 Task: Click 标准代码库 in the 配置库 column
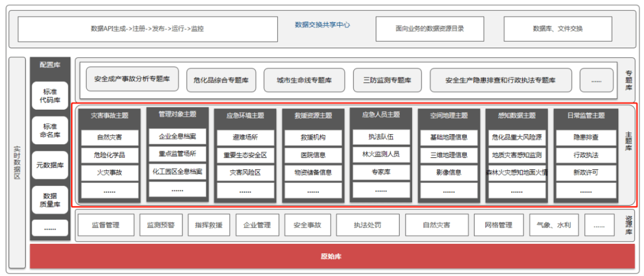pos(50,96)
